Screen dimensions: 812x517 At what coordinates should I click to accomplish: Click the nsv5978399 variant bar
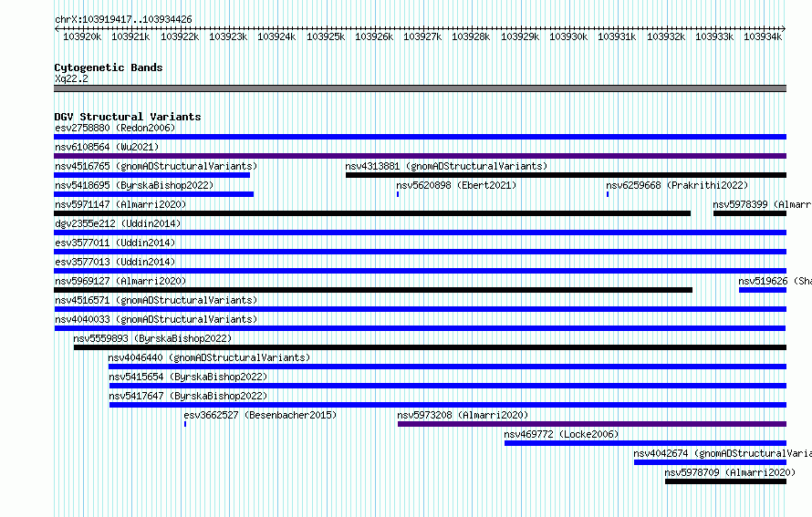pyautogui.click(x=750, y=213)
